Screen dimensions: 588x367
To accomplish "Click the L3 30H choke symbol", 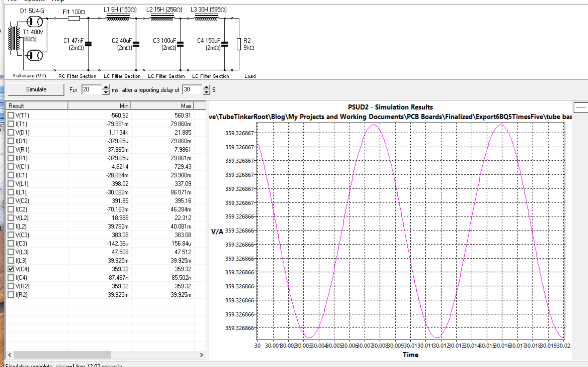I will [x=207, y=18].
